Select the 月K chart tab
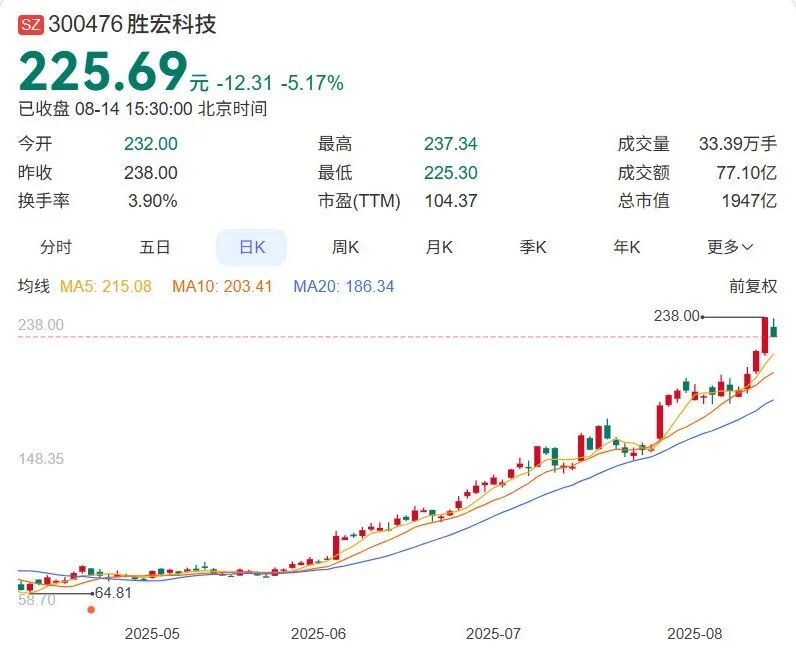The height and width of the screenshot is (655, 796). 439,247
